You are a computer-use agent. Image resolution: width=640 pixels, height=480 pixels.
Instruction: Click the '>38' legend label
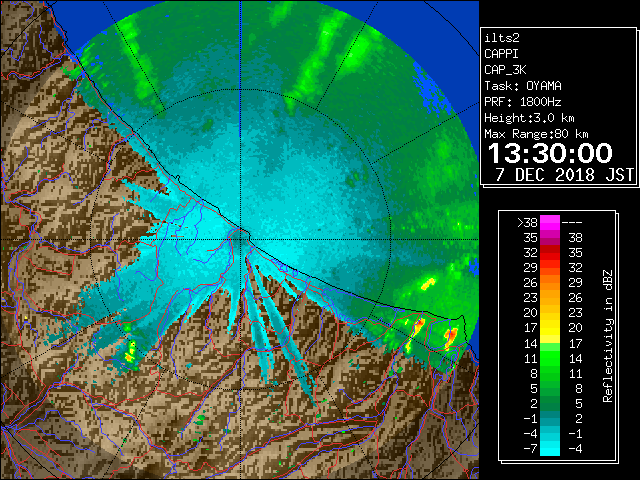point(527,222)
